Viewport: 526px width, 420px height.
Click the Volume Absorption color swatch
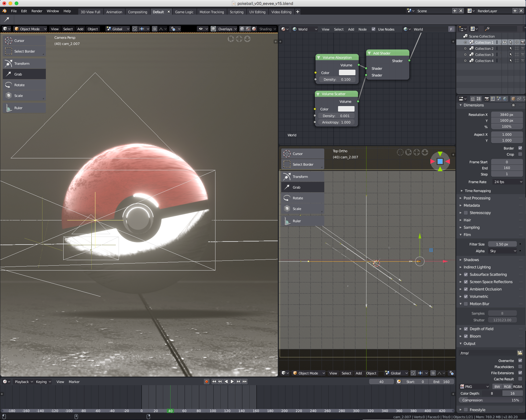347,73
